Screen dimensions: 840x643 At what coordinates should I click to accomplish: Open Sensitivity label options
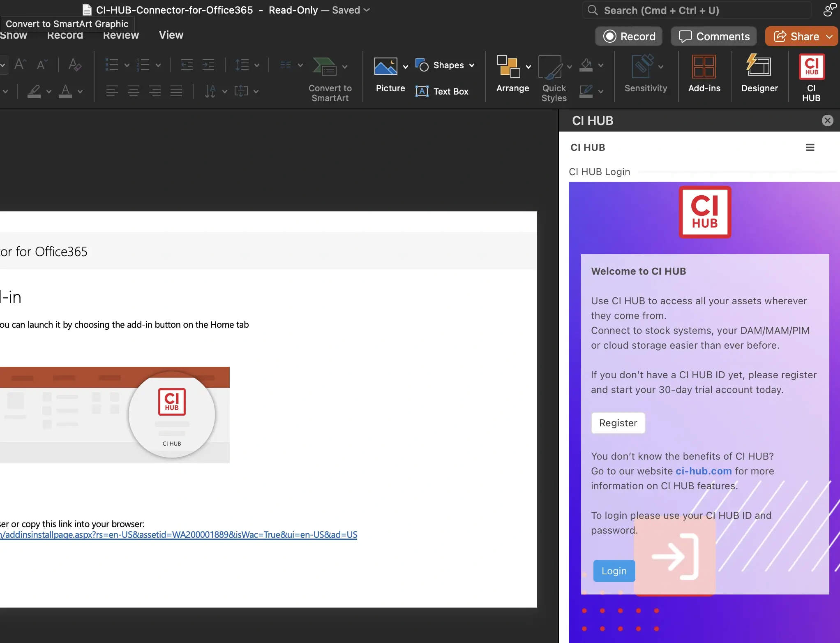[646, 74]
